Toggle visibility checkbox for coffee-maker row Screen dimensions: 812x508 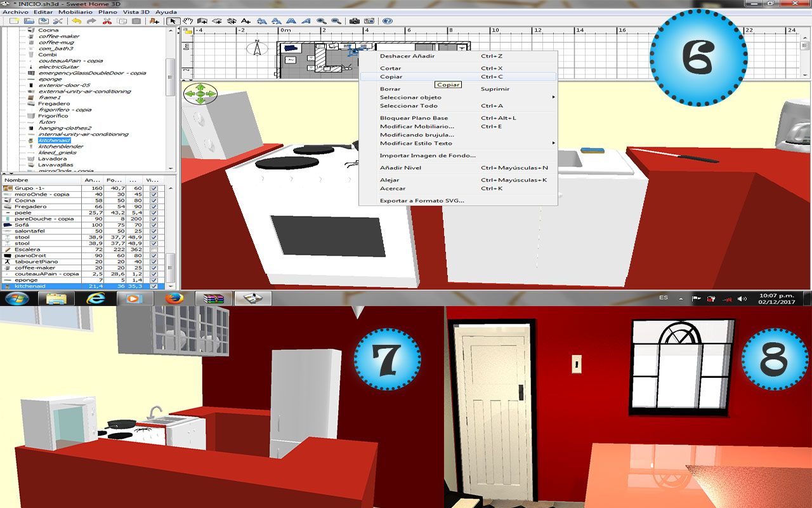click(x=154, y=268)
